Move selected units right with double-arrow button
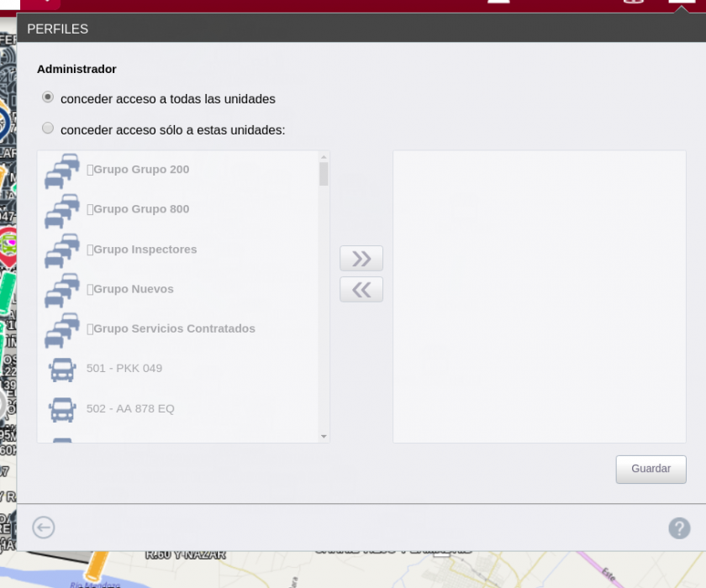 (x=361, y=258)
